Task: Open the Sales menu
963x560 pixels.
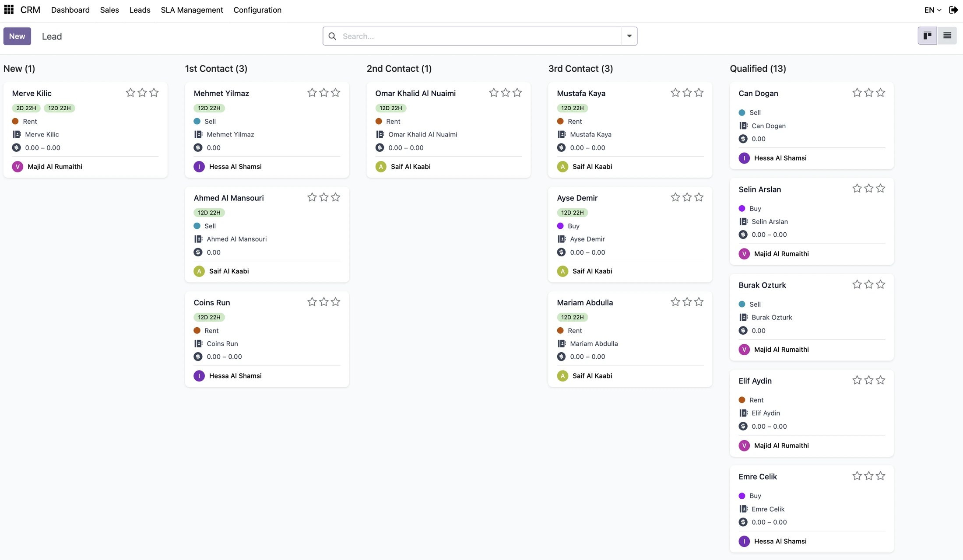Action: pyautogui.click(x=109, y=10)
